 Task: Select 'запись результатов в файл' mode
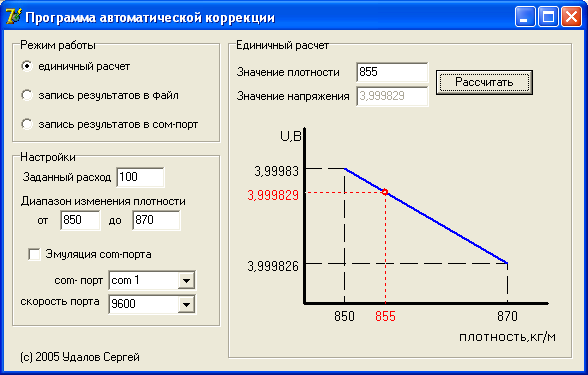click(x=27, y=95)
